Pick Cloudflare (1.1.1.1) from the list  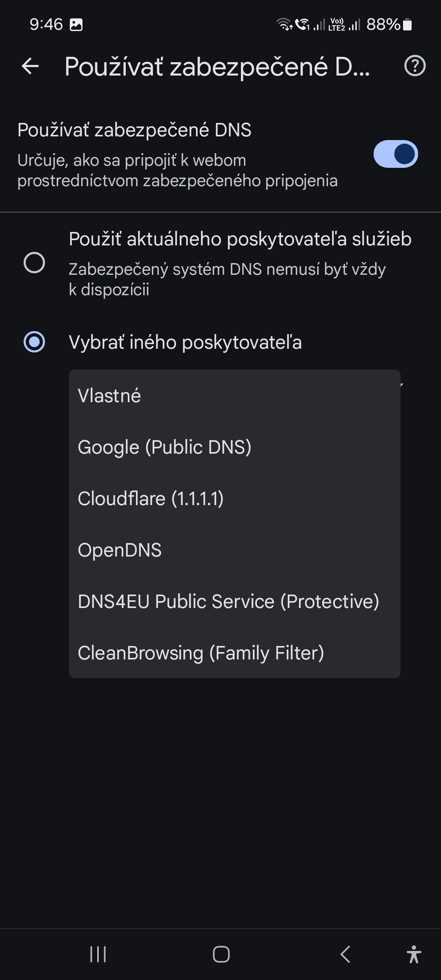[151, 499]
